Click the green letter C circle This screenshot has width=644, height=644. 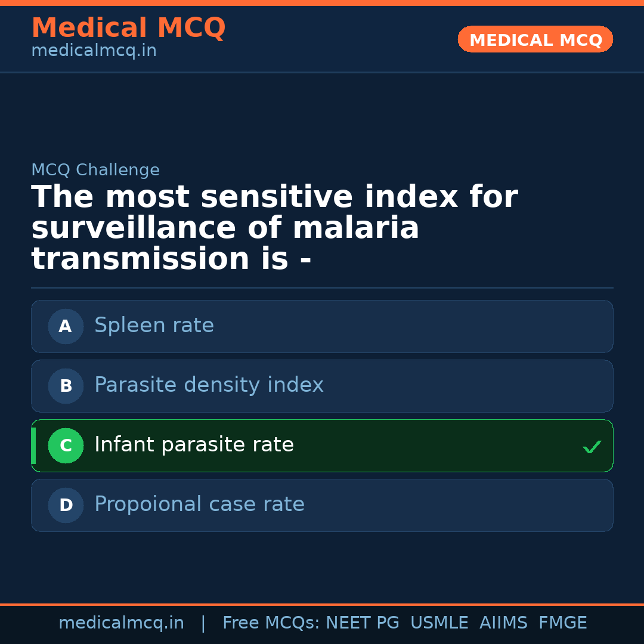coord(66,445)
